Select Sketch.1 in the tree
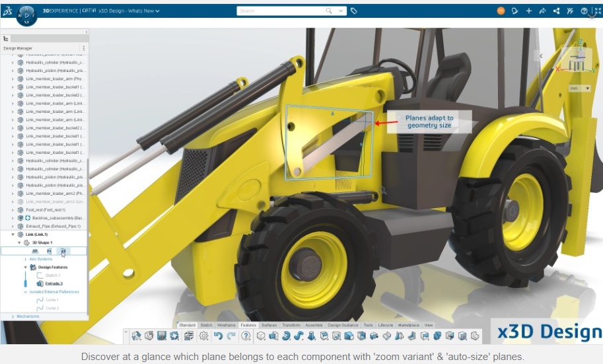Screen dimensions: 603x364 53,275
